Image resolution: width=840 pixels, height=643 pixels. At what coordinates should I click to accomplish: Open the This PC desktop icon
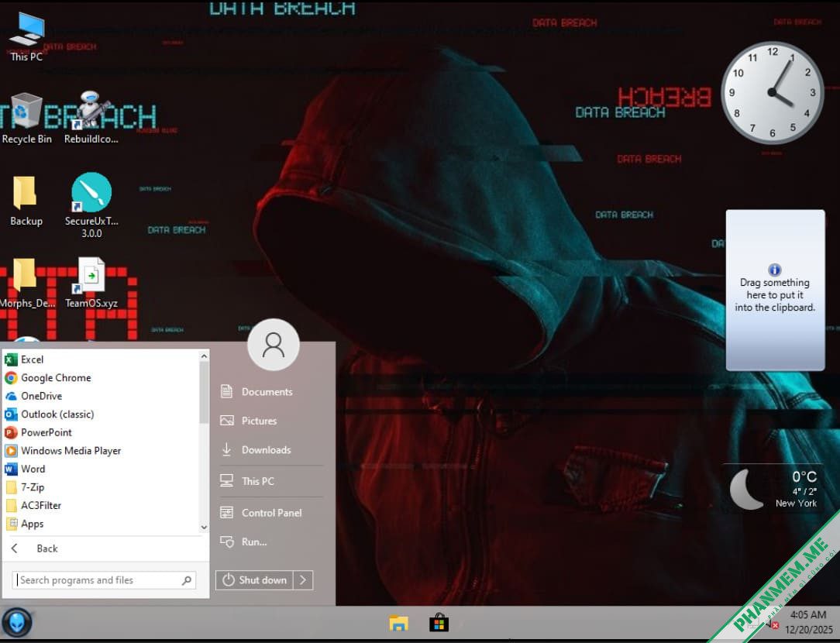(26, 36)
